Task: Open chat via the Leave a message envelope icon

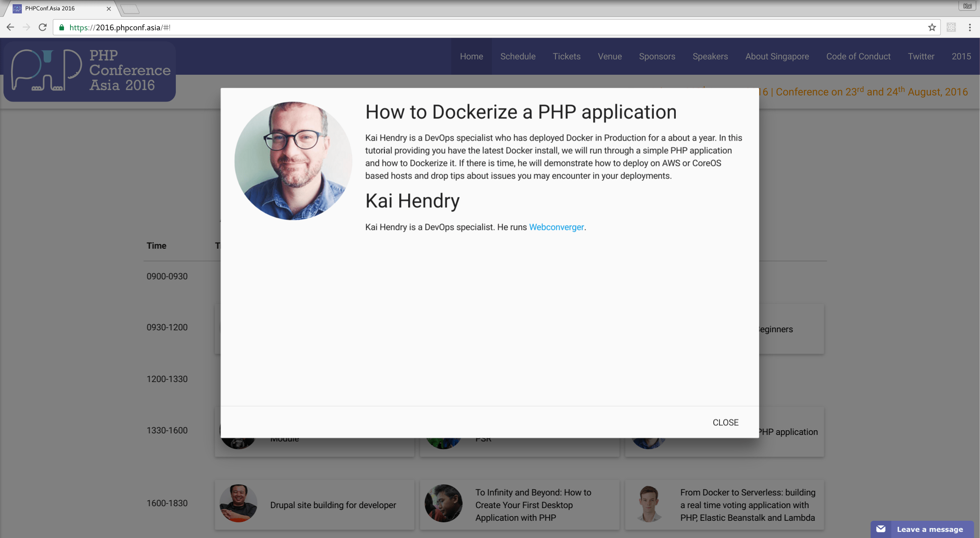Action: pos(881,529)
